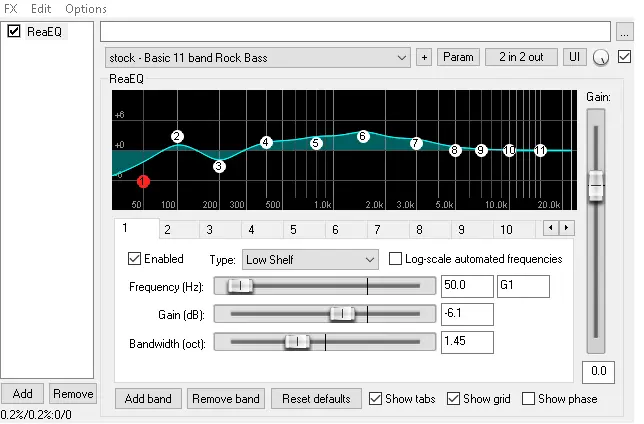Click the Frequency (Hz) slider handle
This screenshot has height=424, width=644.
pos(240,286)
